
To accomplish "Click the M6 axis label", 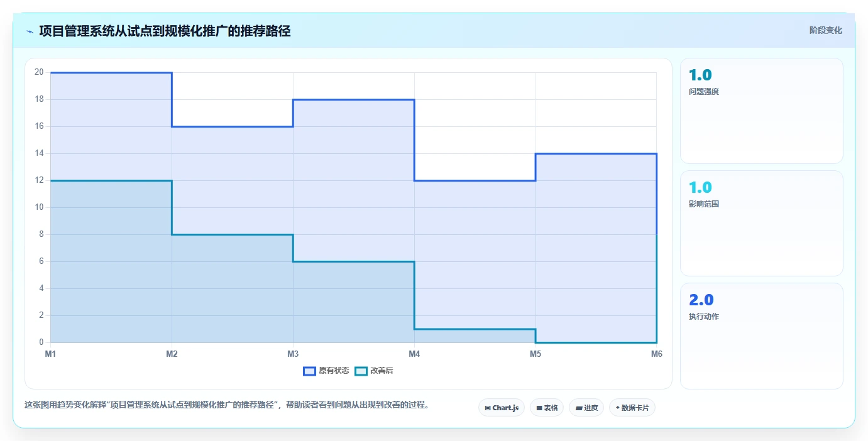I will (x=656, y=354).
